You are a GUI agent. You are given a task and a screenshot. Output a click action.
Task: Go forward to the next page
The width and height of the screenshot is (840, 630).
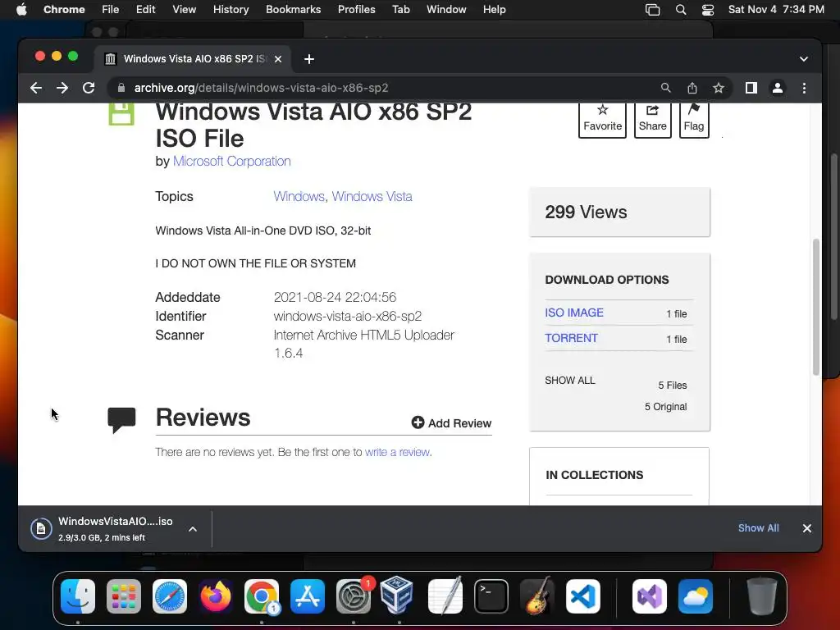point(62,88)
